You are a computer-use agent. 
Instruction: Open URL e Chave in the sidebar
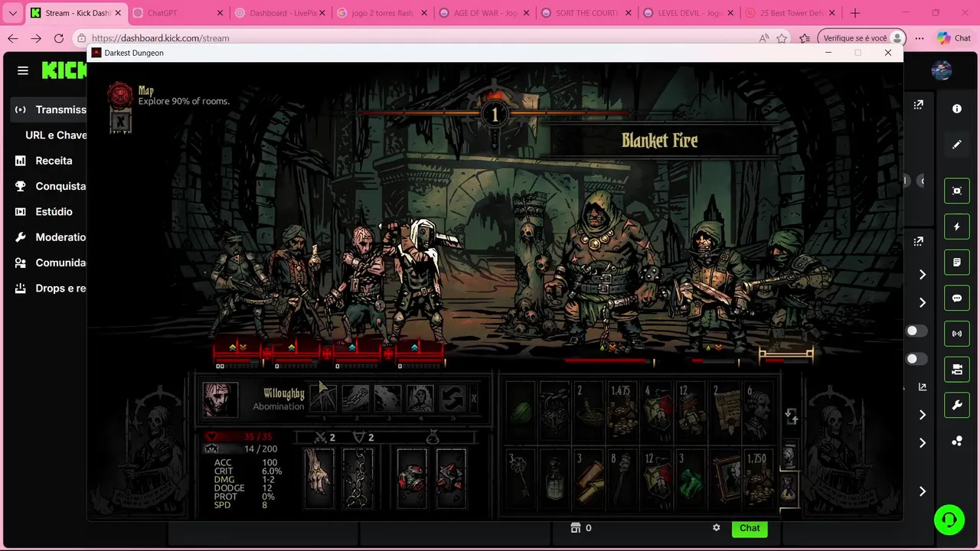[x=56, y=135]
